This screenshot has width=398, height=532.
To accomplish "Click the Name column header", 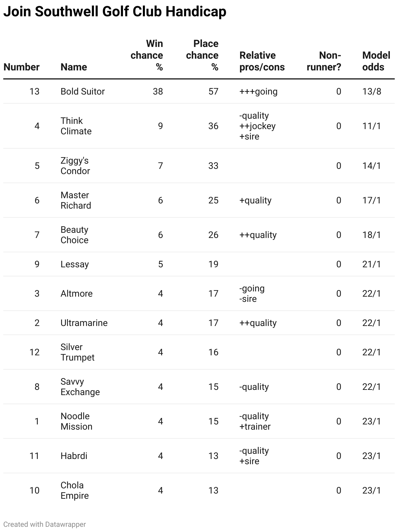I will [74, 67].
